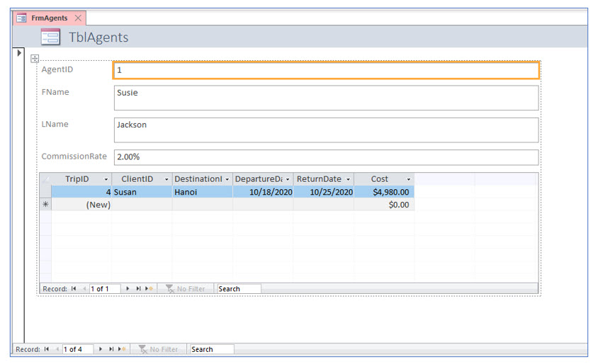Click the AgentID label
The width and height of the screenshot is (598, 364).
point(57,69)
